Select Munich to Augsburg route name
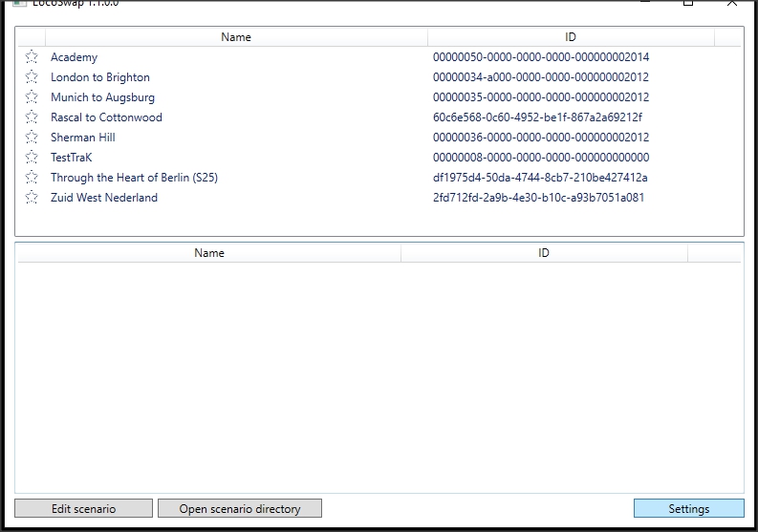The height and width of the screenshot is (532, 758). [102, 97]
